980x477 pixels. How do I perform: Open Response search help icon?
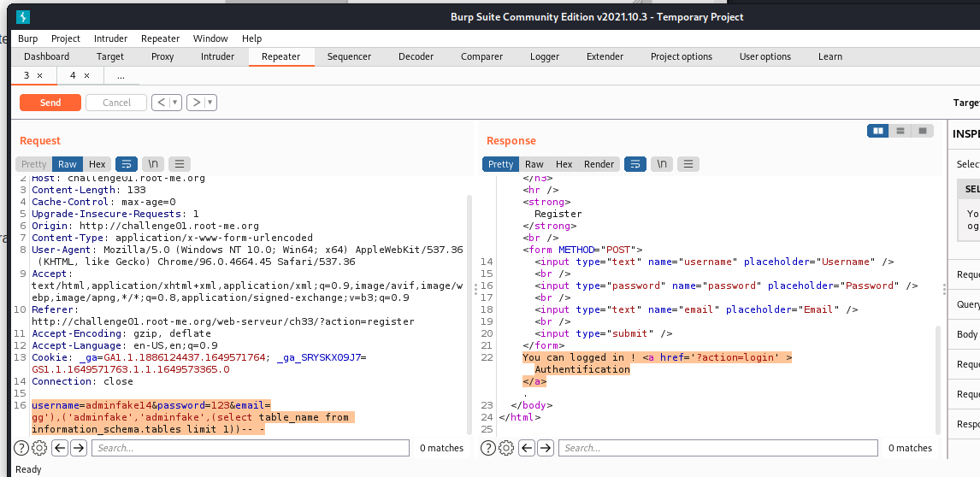coord(488,448)
